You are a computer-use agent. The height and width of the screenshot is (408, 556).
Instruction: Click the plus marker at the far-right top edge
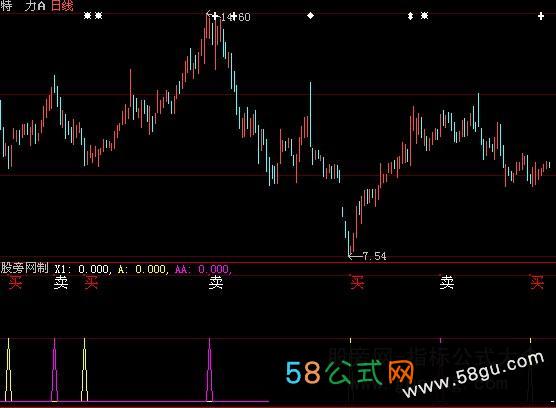click(x=541, y=16)
